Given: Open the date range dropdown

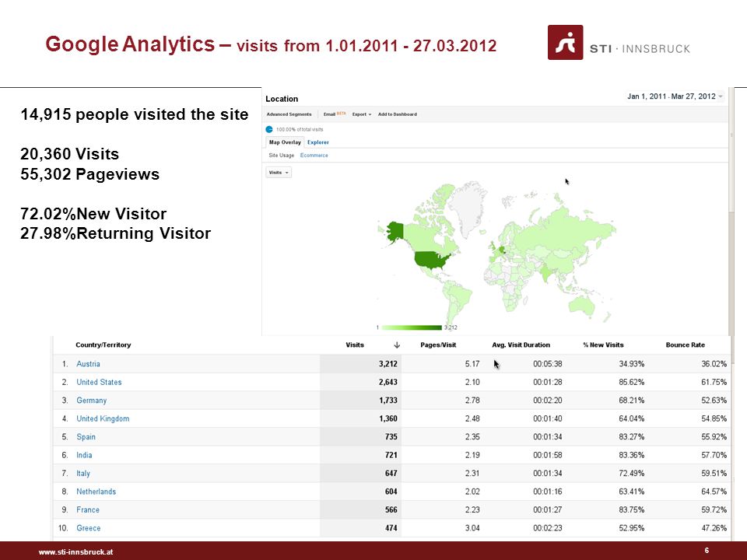Looking at the screenshot, I should click(675, 96).
